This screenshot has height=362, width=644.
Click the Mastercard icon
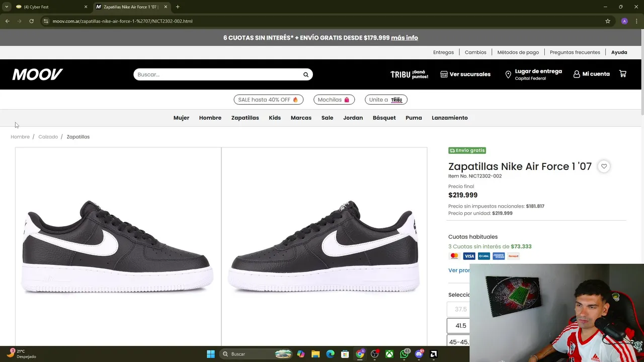pos(454,256)
